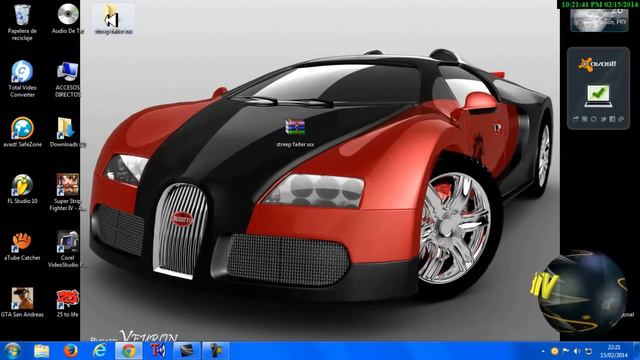Open the volume speaker tray icon

click(x=577, y=351)
